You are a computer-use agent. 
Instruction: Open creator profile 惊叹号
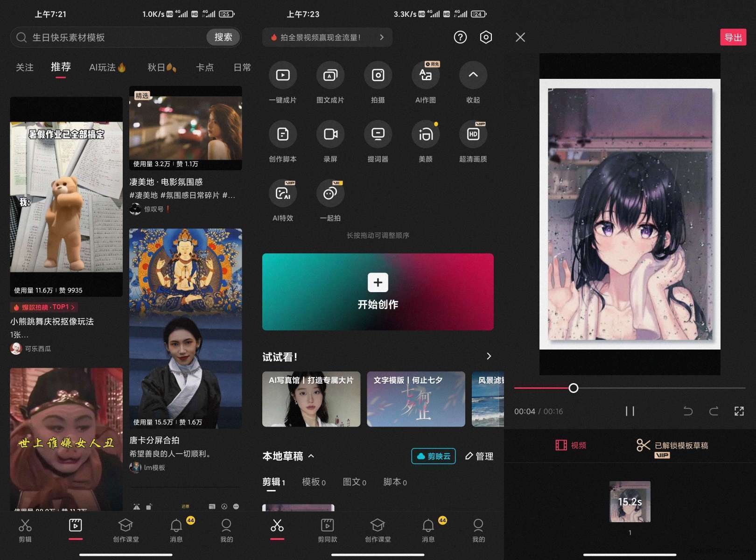coord(149,209)
